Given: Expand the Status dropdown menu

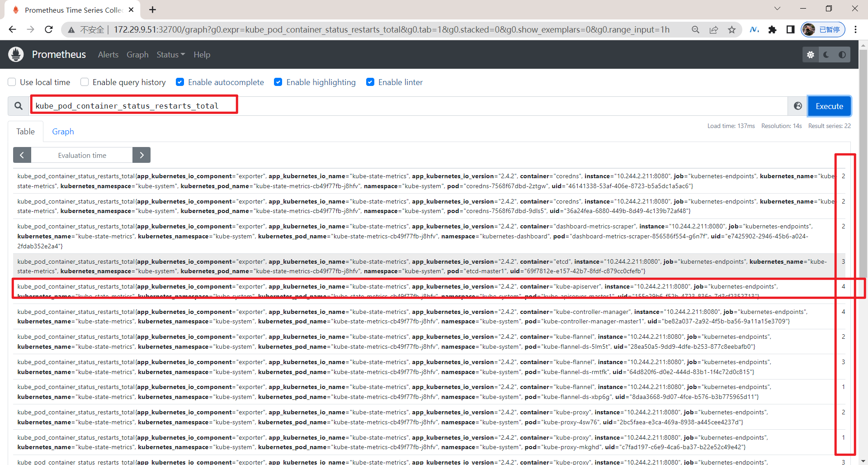Looking at the screenshot, I should point(171,55).
